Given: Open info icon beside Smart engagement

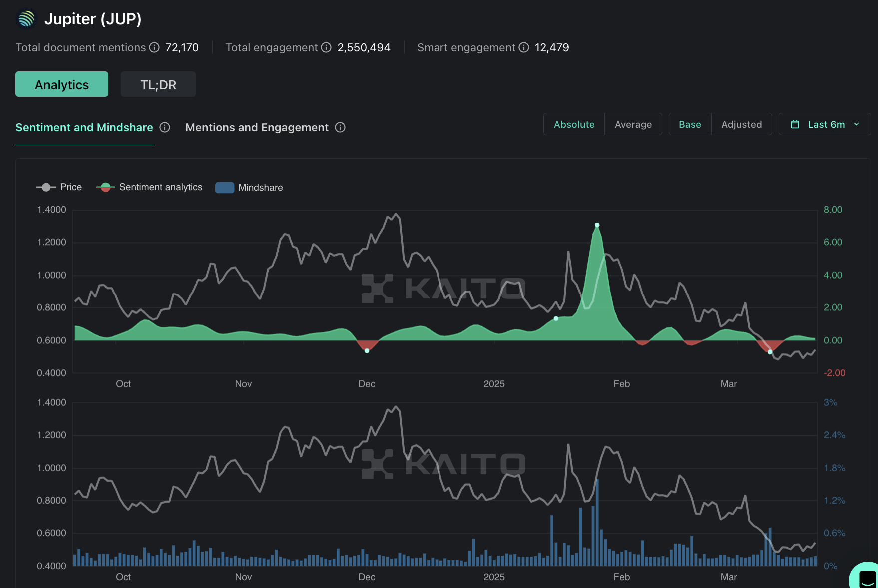Looking at the screenshot, I should click(x=524, y=47).
